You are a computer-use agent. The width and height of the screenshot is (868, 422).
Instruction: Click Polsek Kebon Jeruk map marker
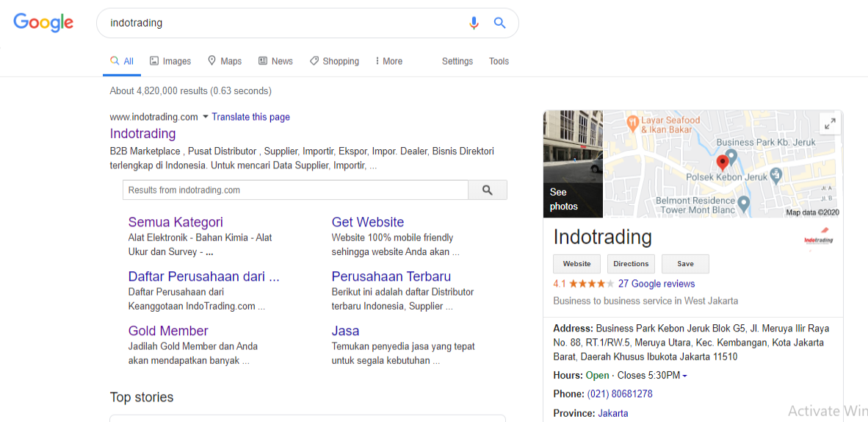(x=776, y=176)
